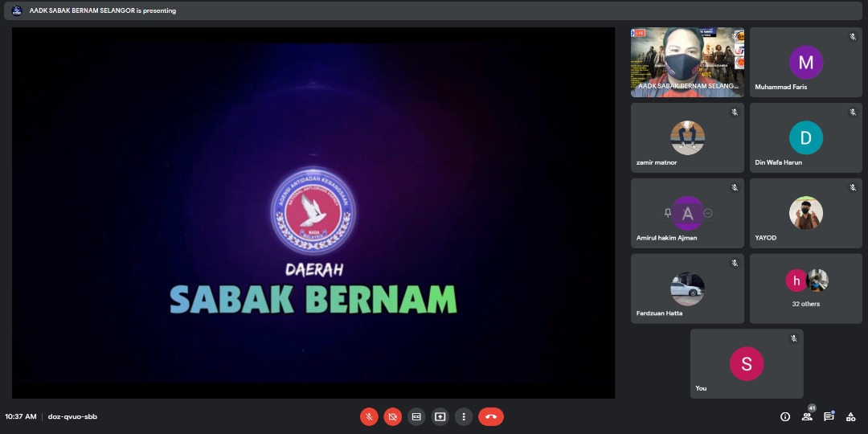Click 'AADK SABAK BERNAM SELANGOR is presenting' text
The image size is (868, 434).
tap(102, 10)
